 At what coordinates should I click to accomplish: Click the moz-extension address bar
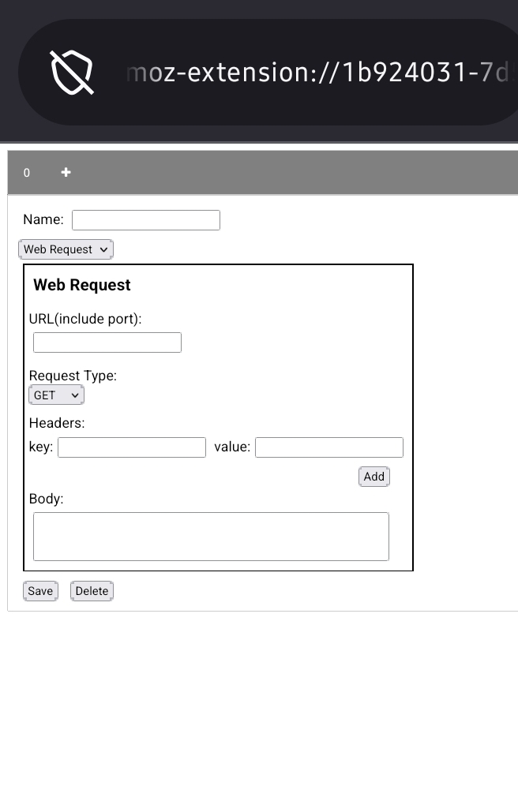coord(316,72)
